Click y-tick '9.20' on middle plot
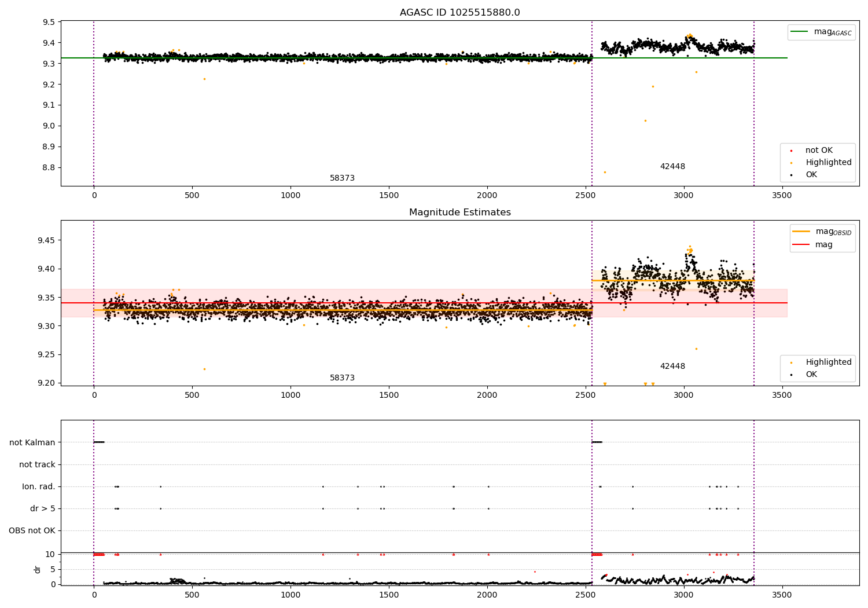The height and width of the screenshot is (608, 868). (46, 383)
